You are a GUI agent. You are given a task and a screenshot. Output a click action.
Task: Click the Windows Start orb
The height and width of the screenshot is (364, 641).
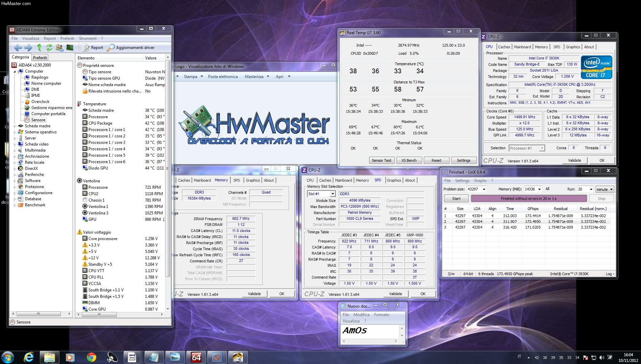pos(7,357)
